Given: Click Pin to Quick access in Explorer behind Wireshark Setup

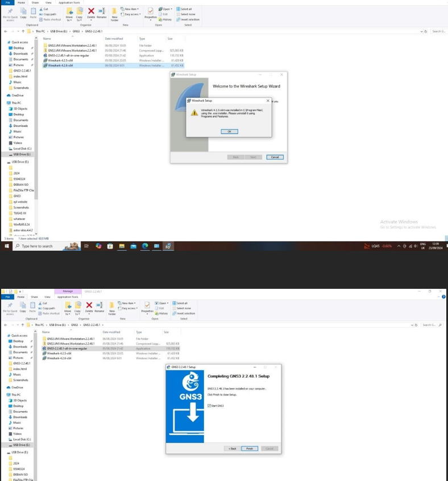Looking at the screenshot, I should [10, 14].
